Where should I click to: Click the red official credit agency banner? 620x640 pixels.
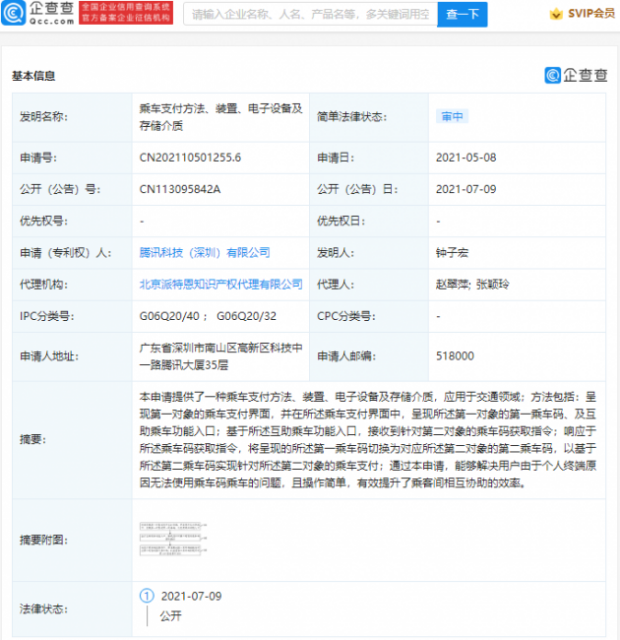126,13
